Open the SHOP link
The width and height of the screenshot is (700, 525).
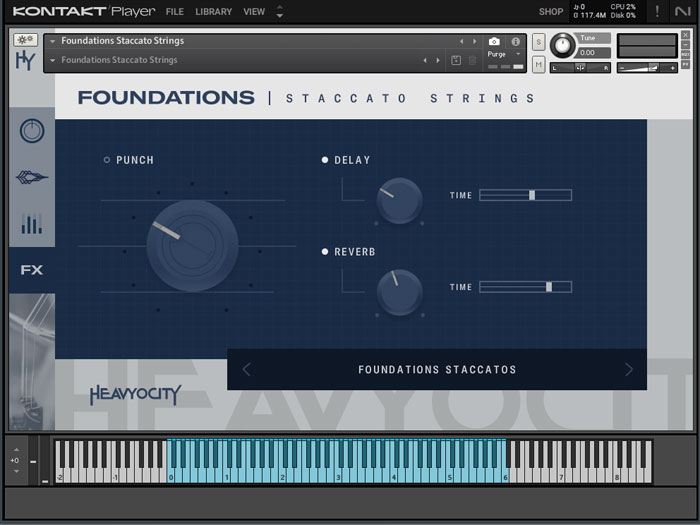click(x=551, y=12)
